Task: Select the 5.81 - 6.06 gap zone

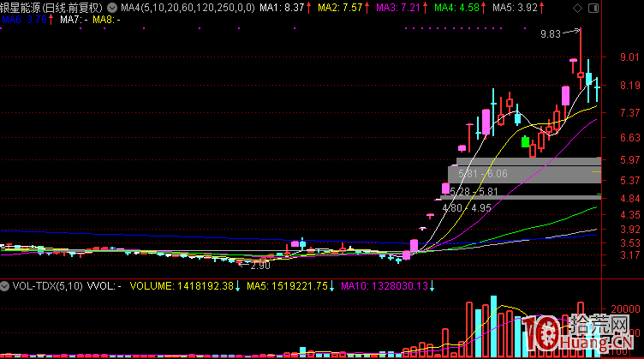Action: coord(483,174)
